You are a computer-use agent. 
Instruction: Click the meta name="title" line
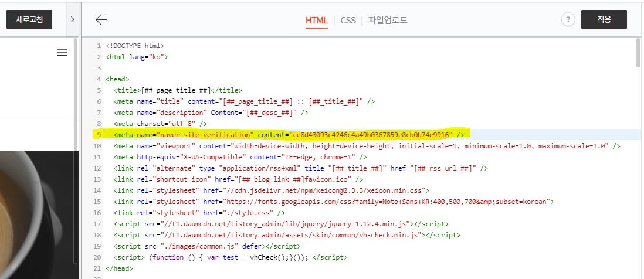click(245, 101)
